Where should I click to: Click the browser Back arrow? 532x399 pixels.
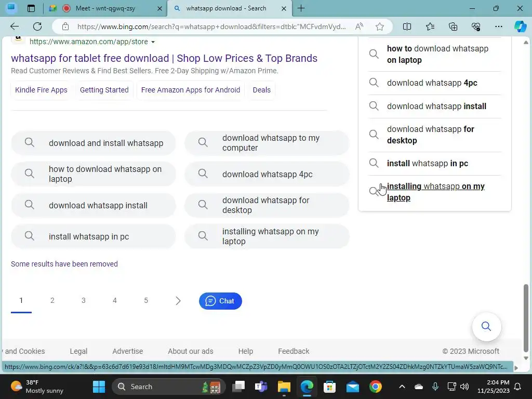click(14, 26)
